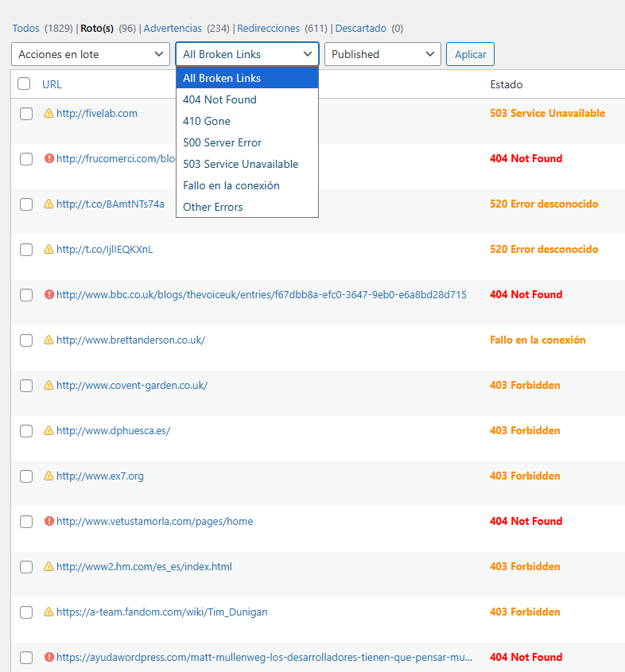Image resolution: width=625 pixels, height=672 pixels.
Task: Check the dphuesca.es row checkbox
Action: coord(26,431)
